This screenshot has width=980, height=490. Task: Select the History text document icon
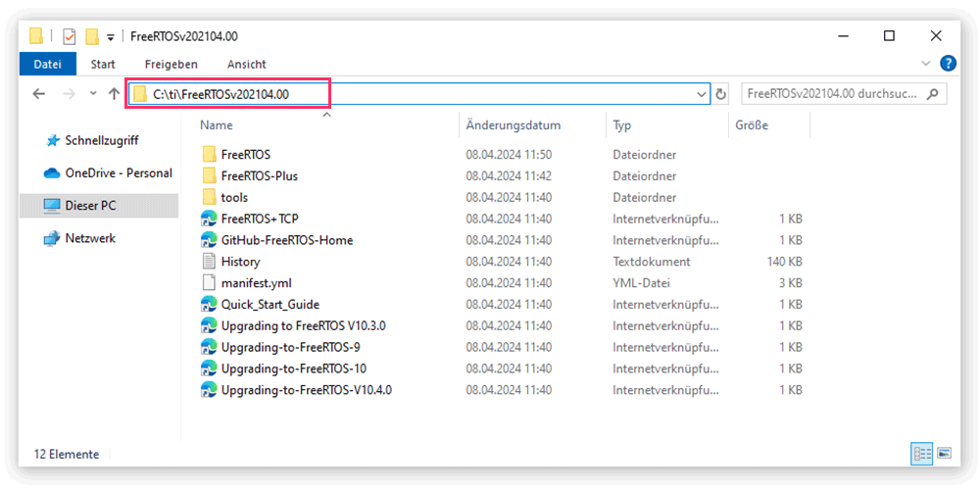tap(208, 262)
